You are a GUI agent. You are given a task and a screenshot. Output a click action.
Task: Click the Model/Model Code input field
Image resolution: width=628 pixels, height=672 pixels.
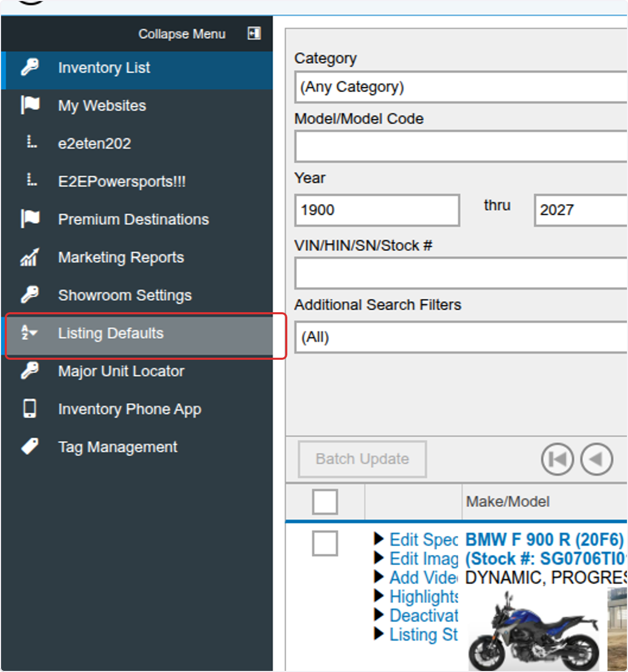tap(461, 146)
